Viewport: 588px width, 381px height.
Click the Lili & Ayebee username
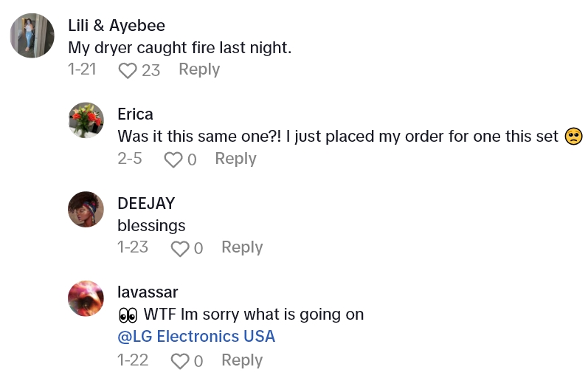117,25
